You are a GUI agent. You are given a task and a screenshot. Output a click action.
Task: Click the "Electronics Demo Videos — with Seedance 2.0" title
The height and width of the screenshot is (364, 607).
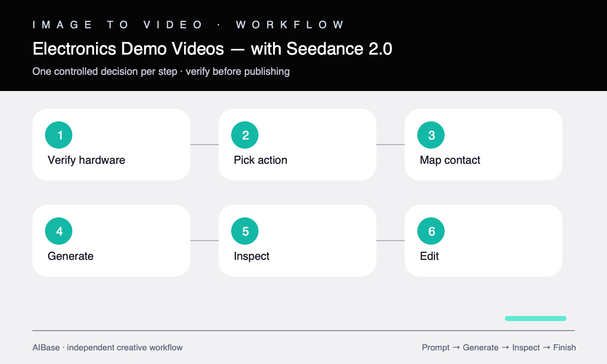pos(212,49)
